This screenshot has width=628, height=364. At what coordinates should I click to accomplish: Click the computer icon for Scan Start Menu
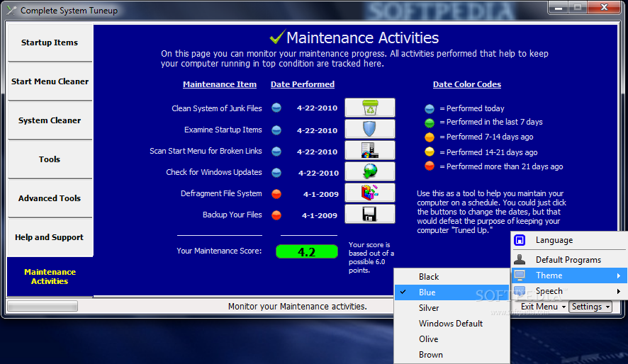(370, 150)
